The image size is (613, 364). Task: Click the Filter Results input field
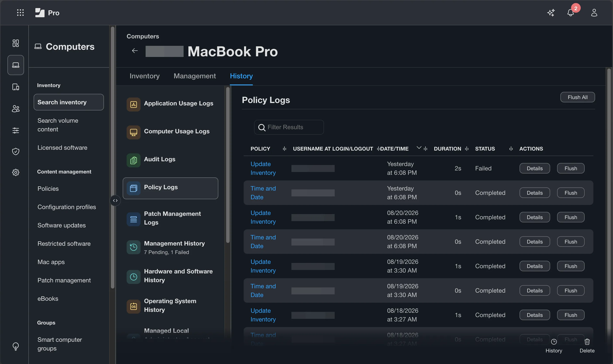click(x=289, y=127)
